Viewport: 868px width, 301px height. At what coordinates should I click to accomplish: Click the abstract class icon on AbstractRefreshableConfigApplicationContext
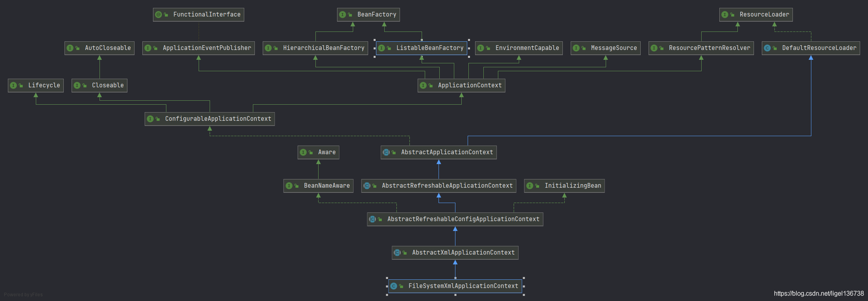[x=372, y=219]
